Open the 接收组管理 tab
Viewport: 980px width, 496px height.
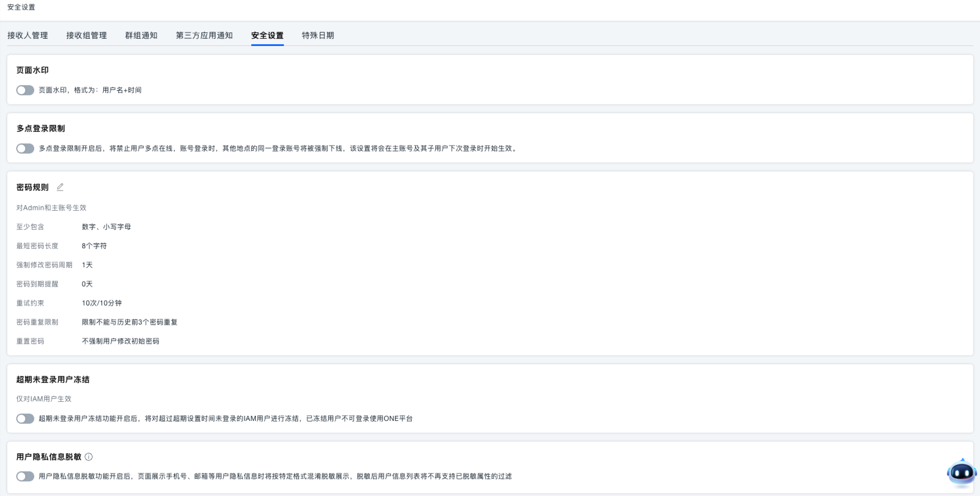86,35
